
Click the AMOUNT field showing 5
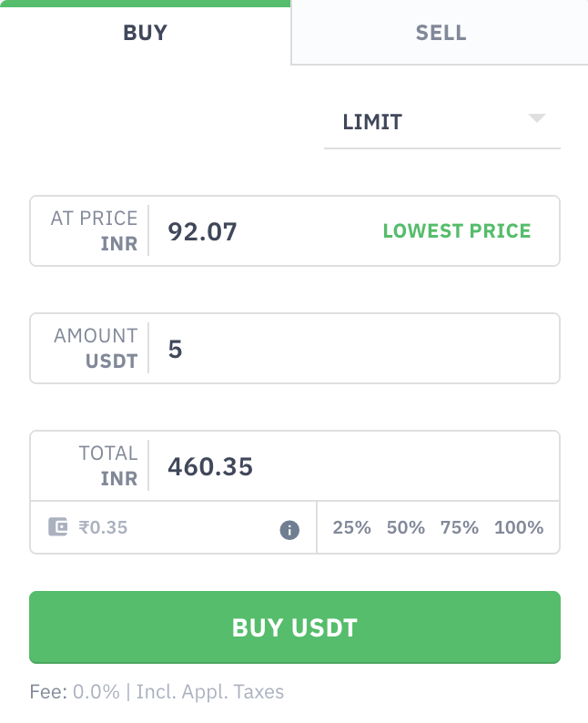[x=353, y=349]
